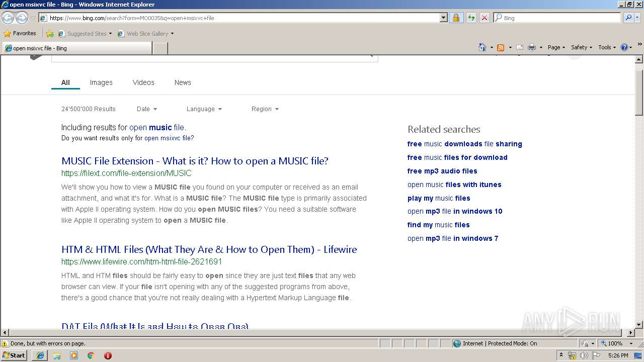
Task: Click the security lock icon in address bar
Action: (x=456, y=18)
